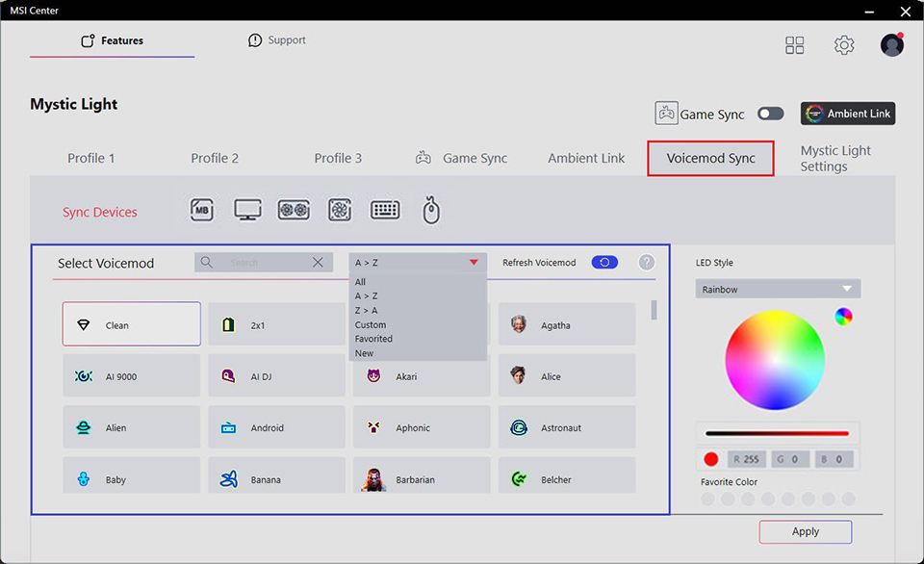Screen dimensions: 924x564
Task: Choose the Belcher voice card
Action: [567, 475]
